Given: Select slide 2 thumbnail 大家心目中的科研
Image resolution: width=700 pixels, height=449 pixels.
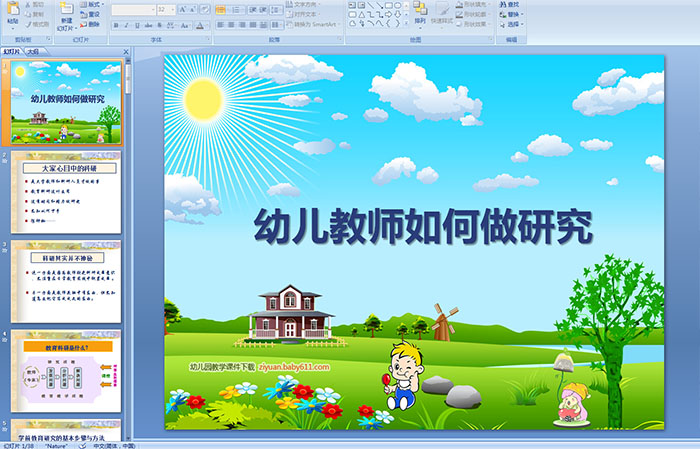Looking at the screenshot, I should tap(66, 192).
